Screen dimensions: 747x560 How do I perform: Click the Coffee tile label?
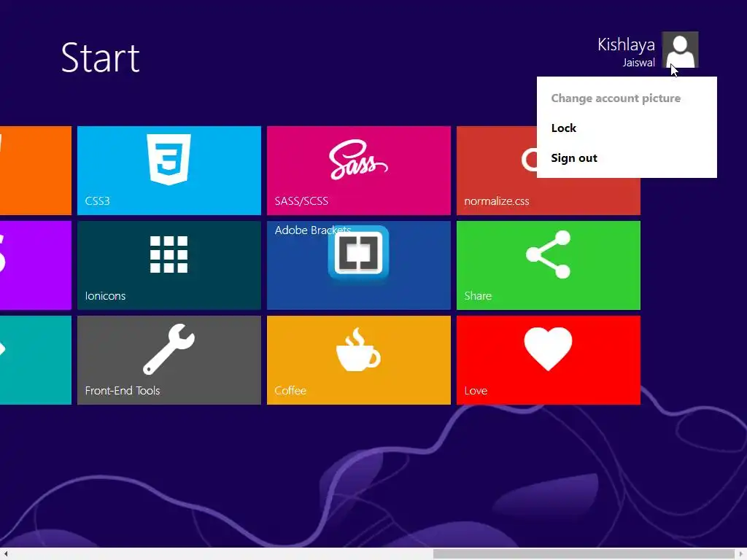pyautogui.click(x=290, y=391)
